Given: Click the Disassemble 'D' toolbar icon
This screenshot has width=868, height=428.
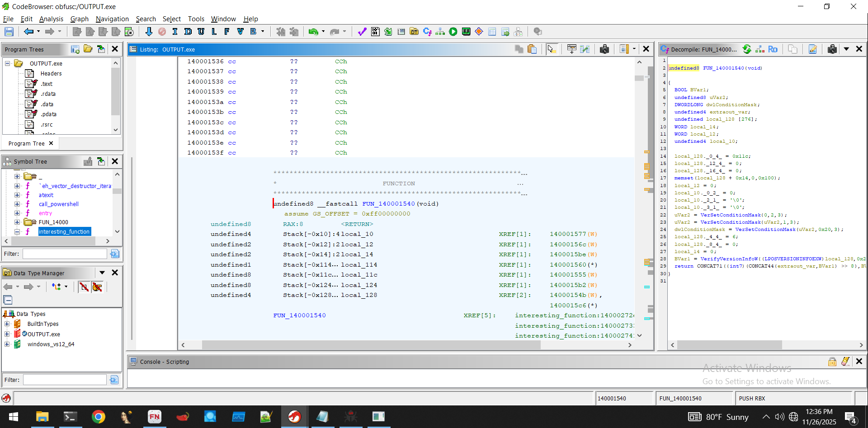Looking at the screenshot, I should 188,32.
